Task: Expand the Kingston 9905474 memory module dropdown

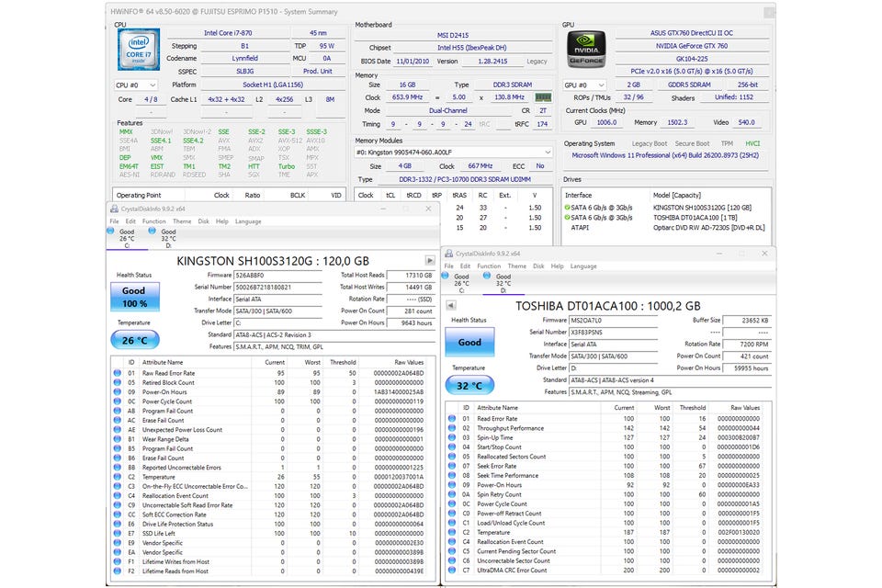Action: pos(453,153)
